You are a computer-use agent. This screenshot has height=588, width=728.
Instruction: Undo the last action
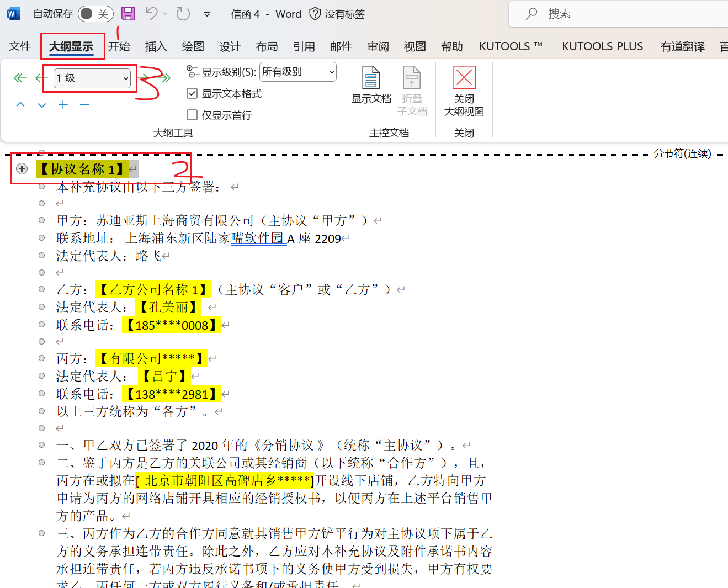[151, 14]
